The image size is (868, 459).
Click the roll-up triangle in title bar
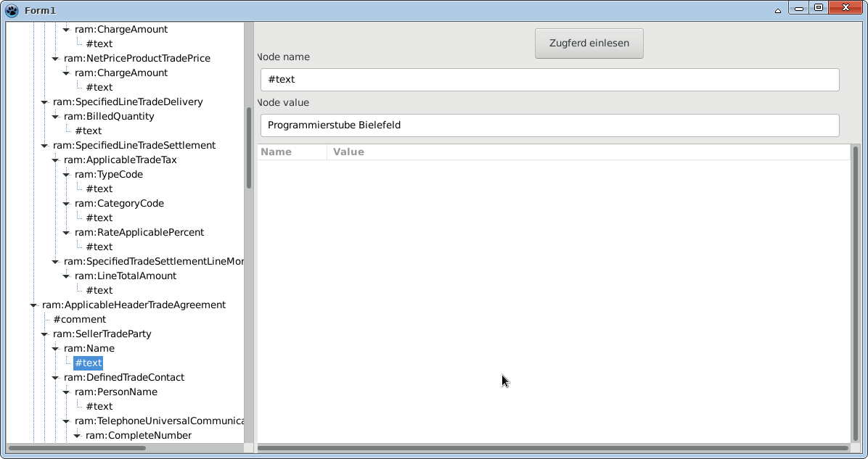tap(778, 10)
